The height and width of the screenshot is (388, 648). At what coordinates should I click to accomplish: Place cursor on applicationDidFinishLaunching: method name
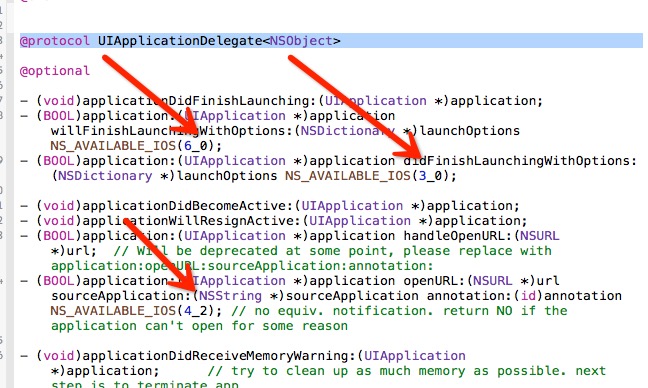tap(199, 101)
